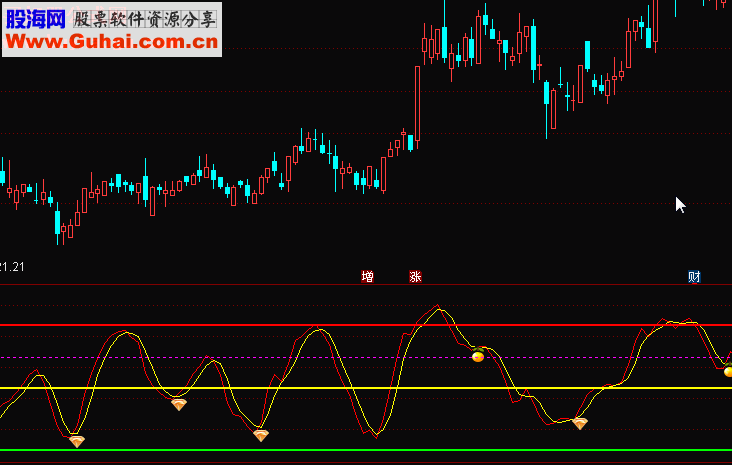Click the orange smiley marker on the magenta dashed line
This screenshot has height=465, width=732.
[478, 355]
